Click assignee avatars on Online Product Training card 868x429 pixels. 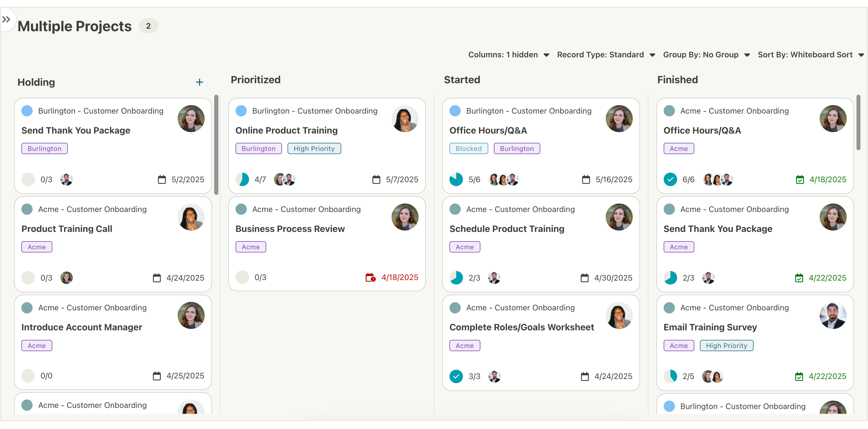pyautogui.click(x=285, y=180)
